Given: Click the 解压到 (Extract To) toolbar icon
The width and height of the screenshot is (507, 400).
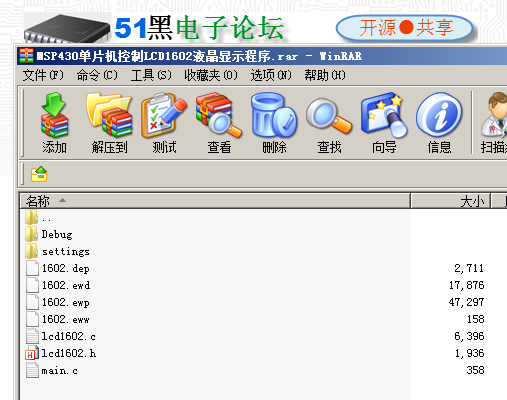Looking at the screenshot, I should 109,115.
